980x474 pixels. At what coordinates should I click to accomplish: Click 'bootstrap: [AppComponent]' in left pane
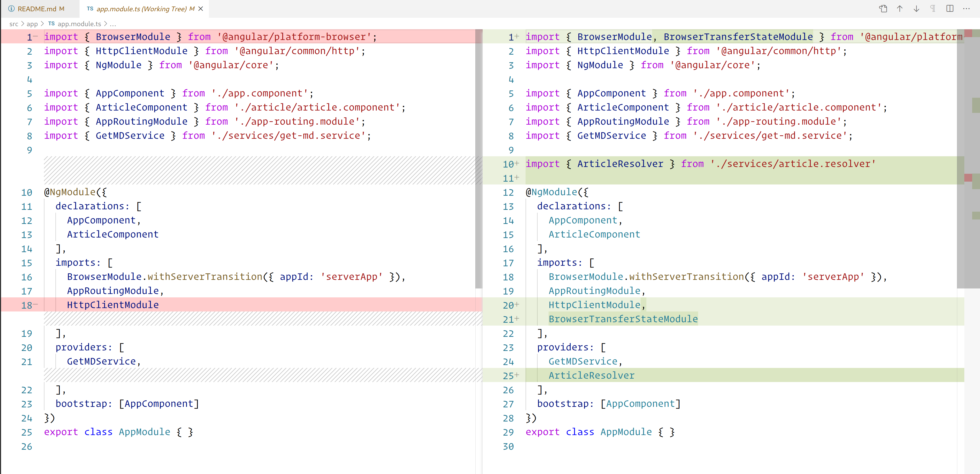(127, 404)
